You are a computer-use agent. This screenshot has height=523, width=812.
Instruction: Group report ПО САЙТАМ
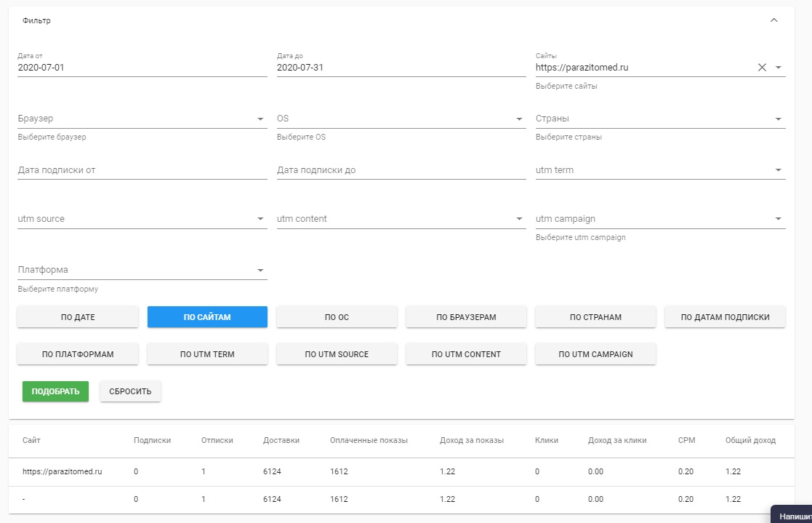click(207, 317)
